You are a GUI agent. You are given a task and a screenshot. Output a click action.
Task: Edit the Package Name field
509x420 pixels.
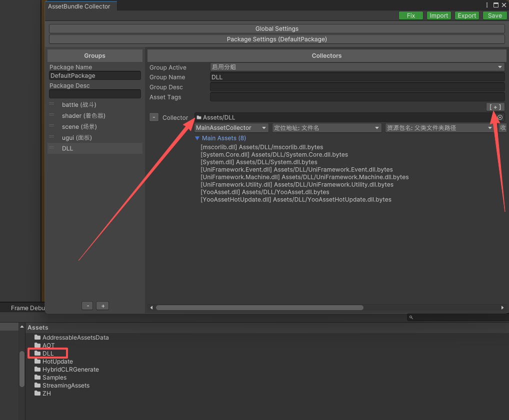pyautogui.click(x=95, y=75)
